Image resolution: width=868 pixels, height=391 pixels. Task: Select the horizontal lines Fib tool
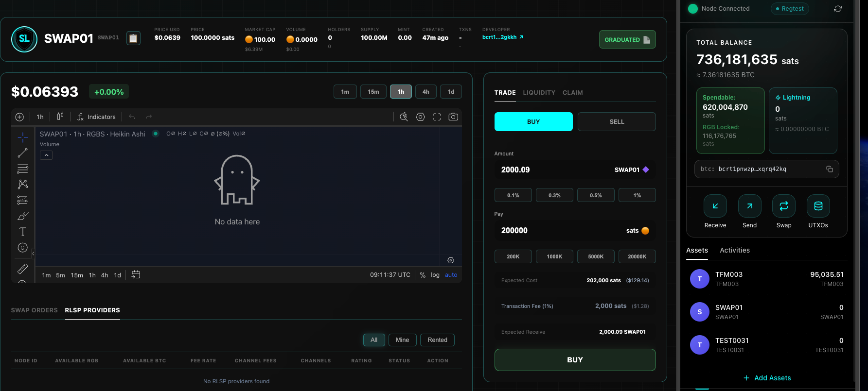[x=23, y=169]
